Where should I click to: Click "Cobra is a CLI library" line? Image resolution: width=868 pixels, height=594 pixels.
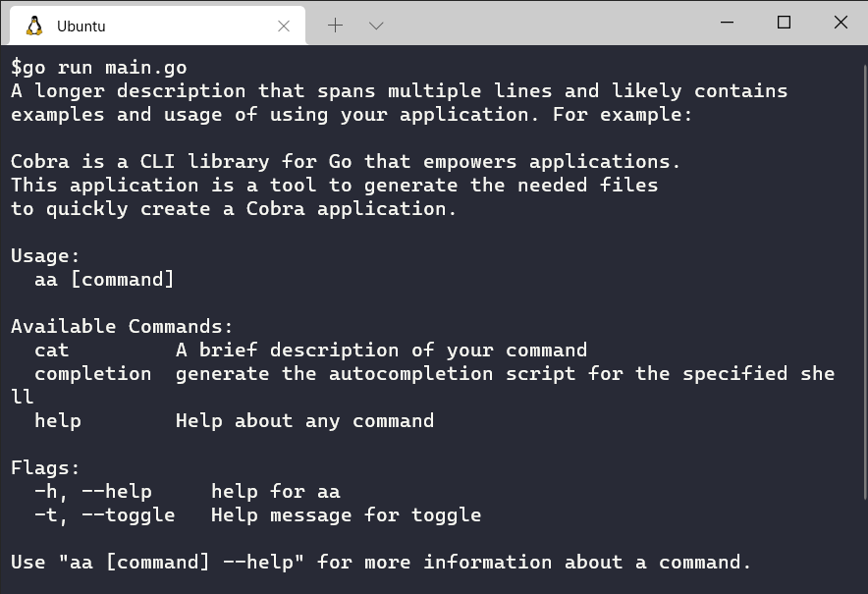tap(346, 162)
